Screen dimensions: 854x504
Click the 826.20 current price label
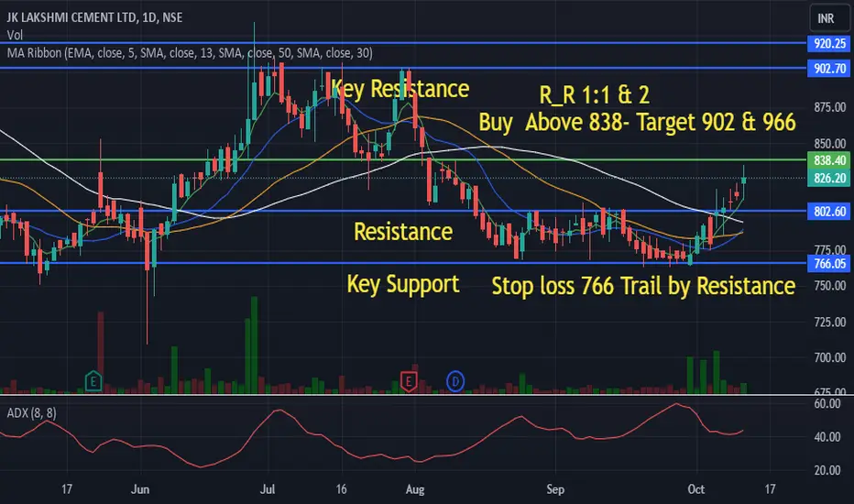click(829, 178)
